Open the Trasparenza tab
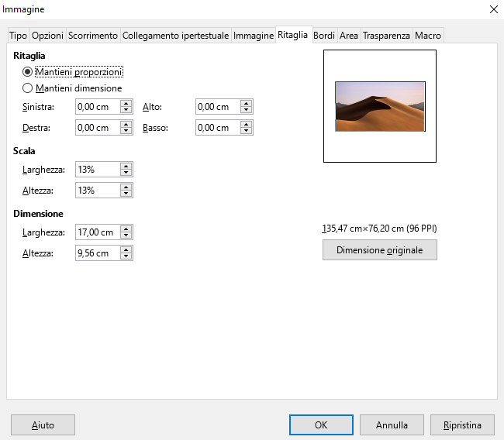This screenshot has width=504, height=440. point(386,36)
